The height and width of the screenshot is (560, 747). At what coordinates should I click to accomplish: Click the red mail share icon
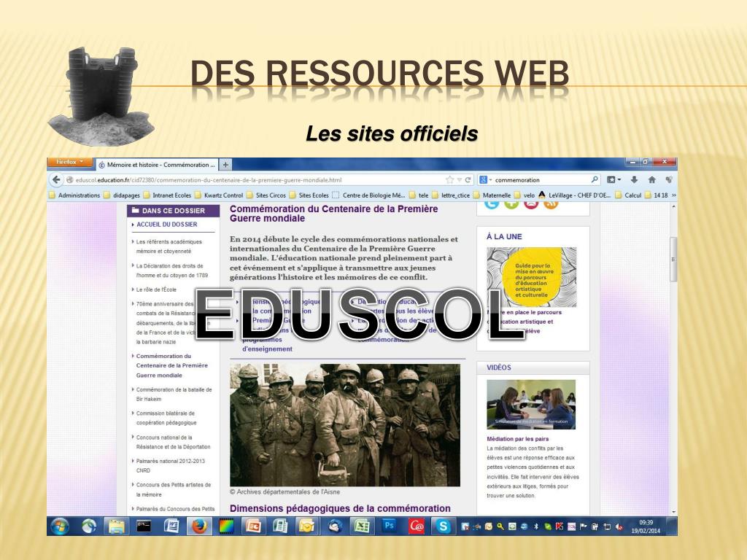pos(531,205)
